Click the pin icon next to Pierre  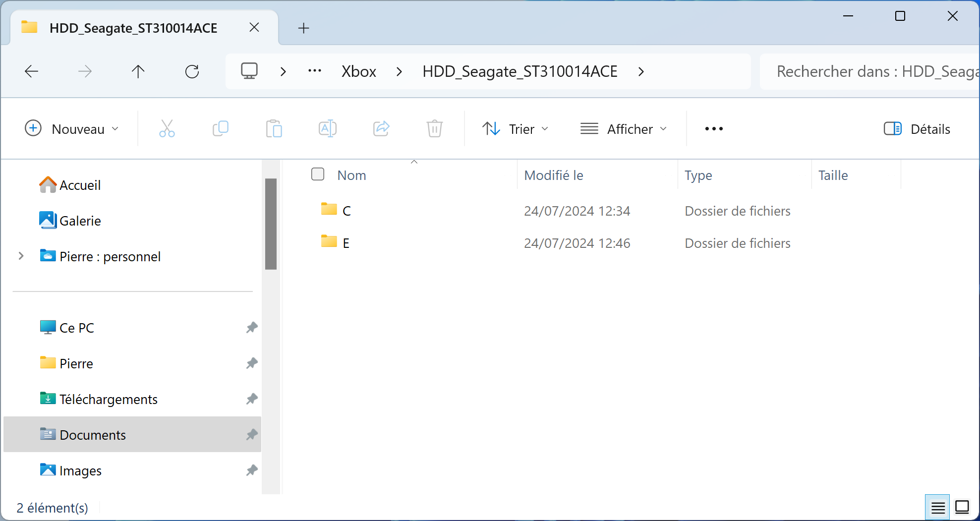click(252, 363)
